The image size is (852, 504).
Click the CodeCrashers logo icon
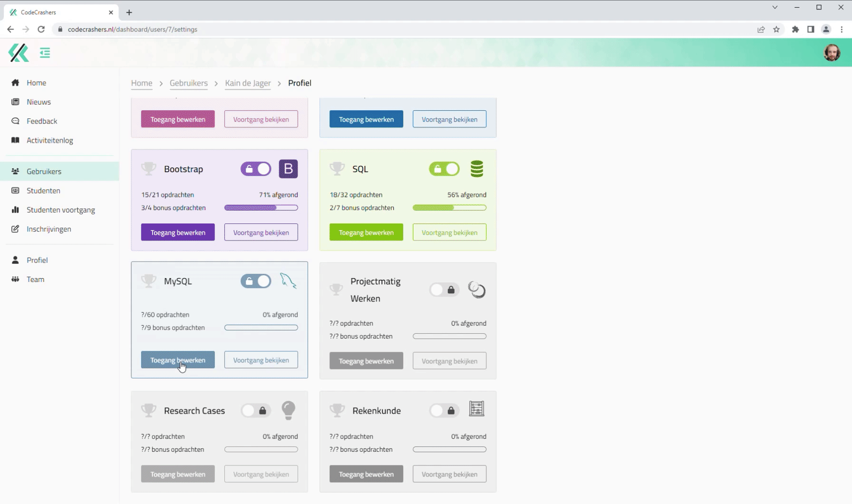click(19, 53)
